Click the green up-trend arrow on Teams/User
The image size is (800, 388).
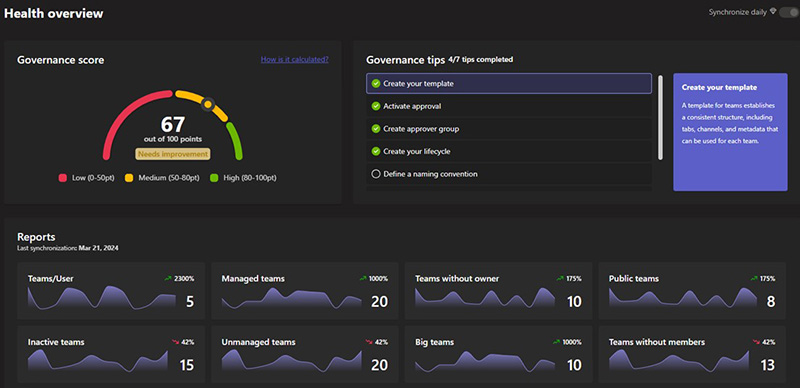point(168,279)
